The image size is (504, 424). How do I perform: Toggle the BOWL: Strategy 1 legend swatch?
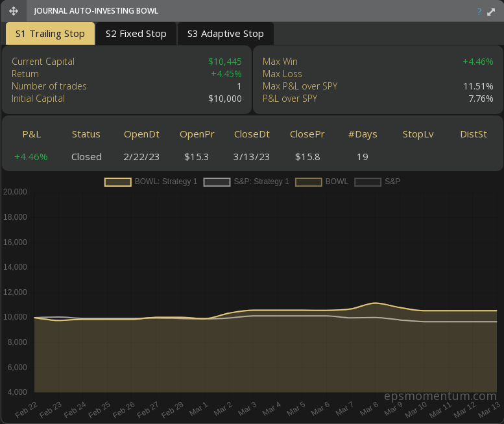tap(117, 182)
